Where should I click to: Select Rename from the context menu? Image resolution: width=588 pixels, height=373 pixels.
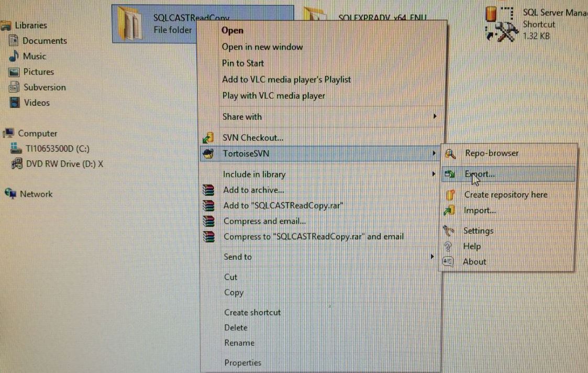tap(239, 343)
